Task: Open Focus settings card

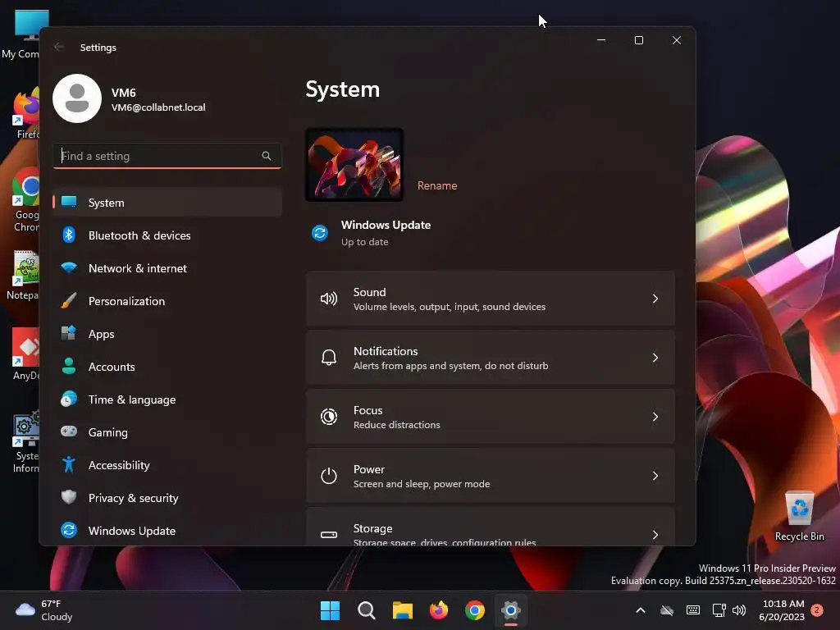Action: coord(491,417)
